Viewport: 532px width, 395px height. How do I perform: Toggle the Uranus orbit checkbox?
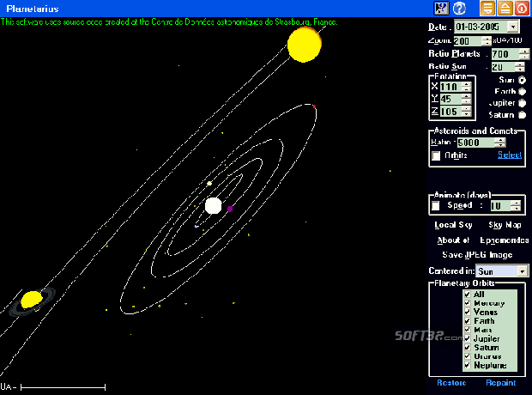(x=468, y=356)
